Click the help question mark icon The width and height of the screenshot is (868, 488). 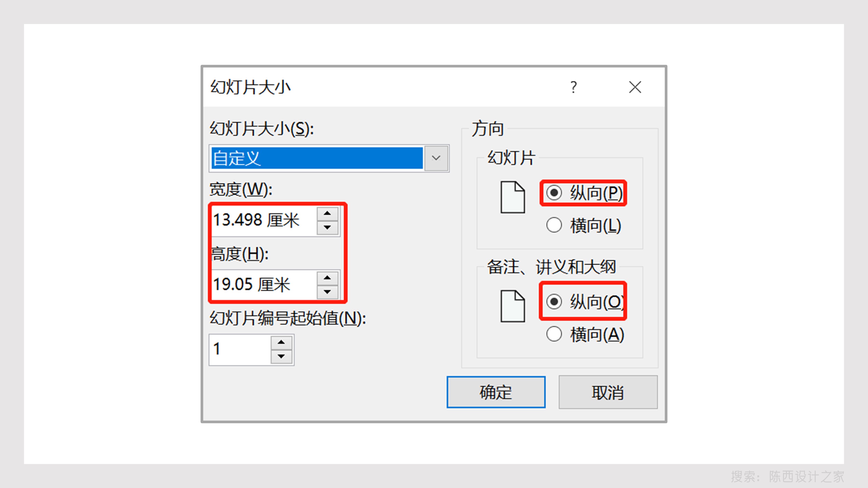(x=574, y=87)
